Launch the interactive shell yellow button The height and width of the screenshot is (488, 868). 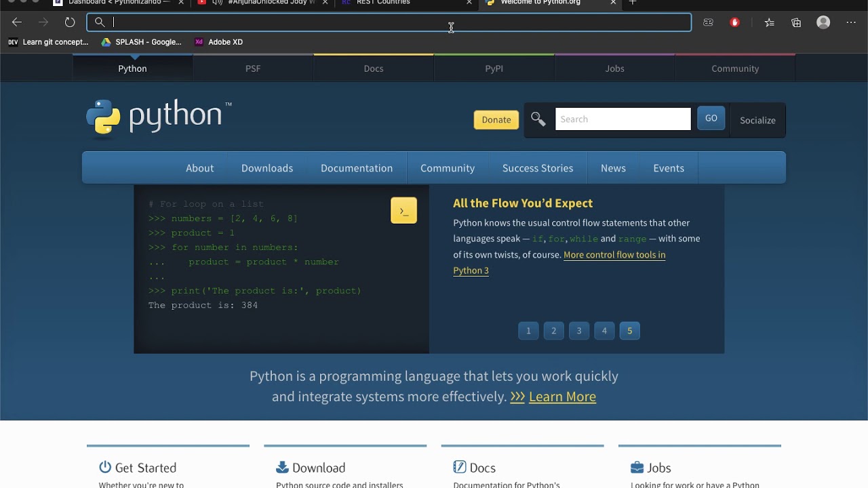tap(404, 211)
